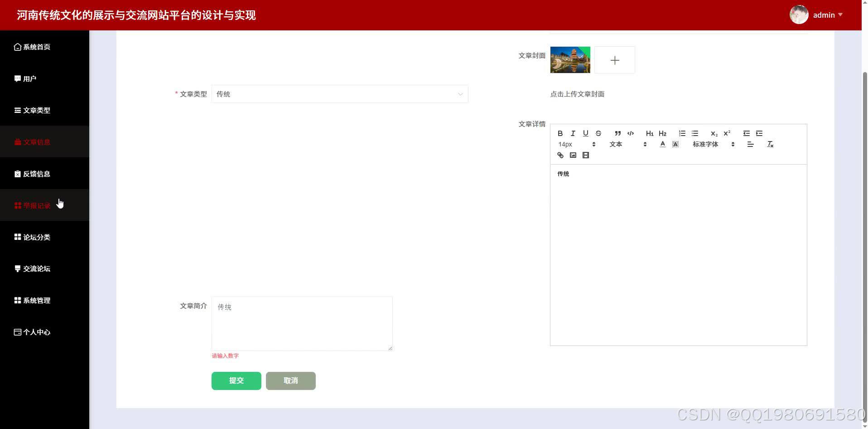Submit the article with 提交 button
The height and width of the screenshot is (429, 868).
[236, 380]
